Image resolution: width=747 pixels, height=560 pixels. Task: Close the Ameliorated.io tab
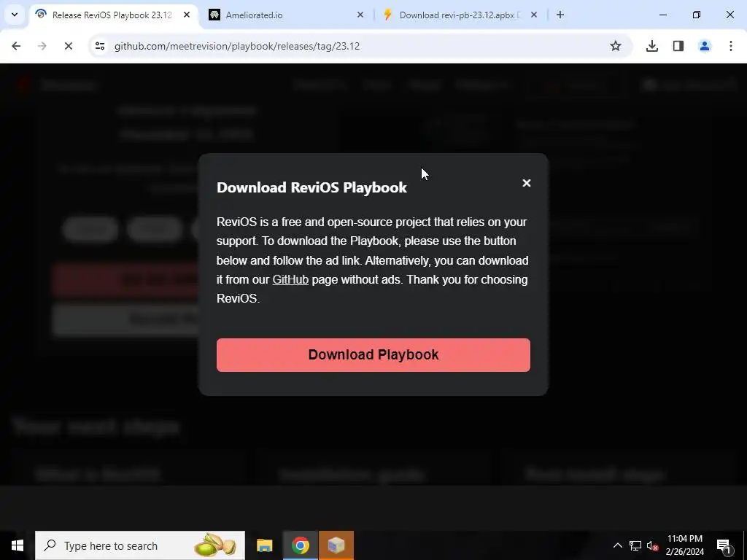(360, 15)
